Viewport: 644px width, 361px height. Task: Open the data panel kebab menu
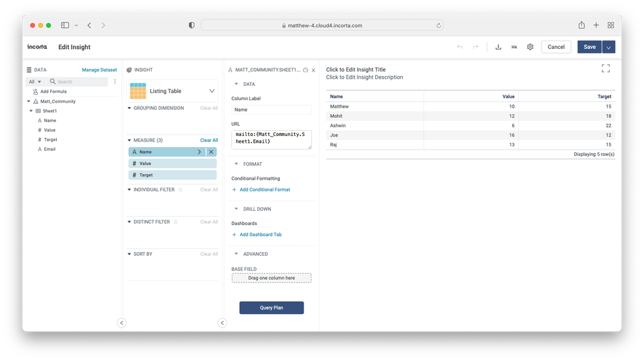pos(115,82)
